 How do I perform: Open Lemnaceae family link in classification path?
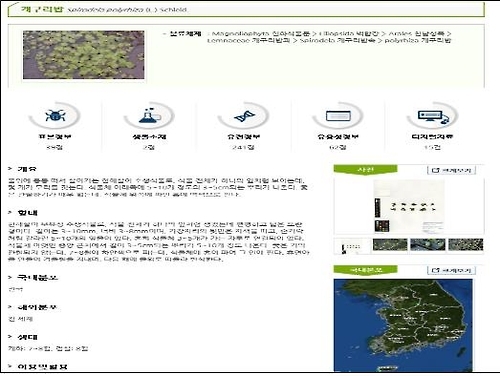coord(249,40)
